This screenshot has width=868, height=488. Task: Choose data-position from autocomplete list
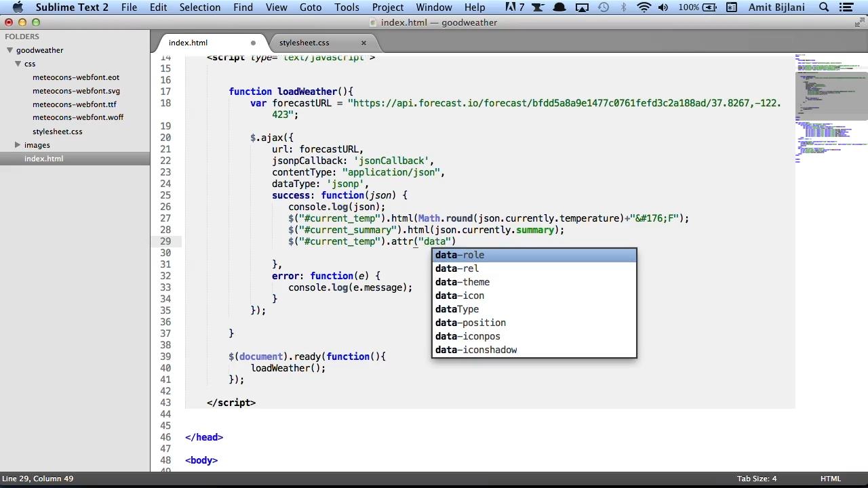click(x=534, y=323)
